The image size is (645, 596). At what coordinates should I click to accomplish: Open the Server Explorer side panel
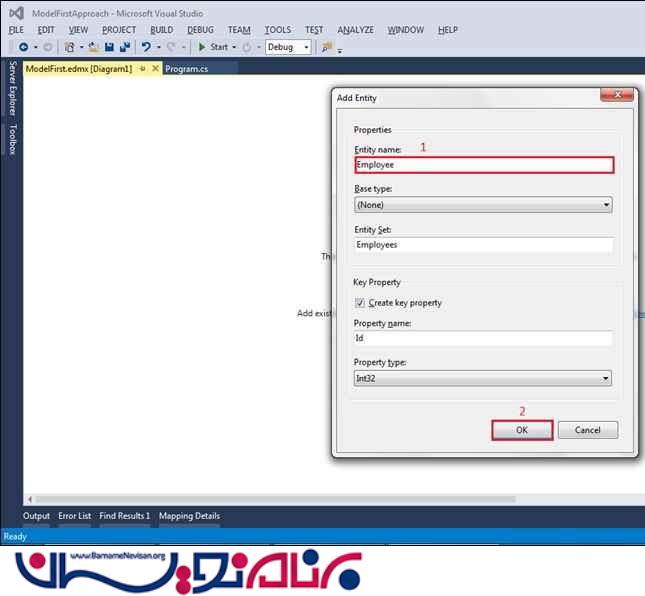[12, 88]
